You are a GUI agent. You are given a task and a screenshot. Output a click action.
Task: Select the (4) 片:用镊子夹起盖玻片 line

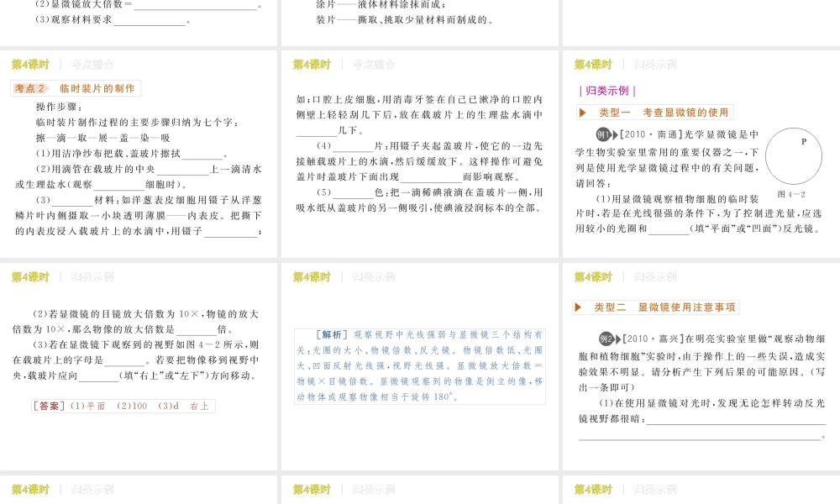tap(429, 146)
